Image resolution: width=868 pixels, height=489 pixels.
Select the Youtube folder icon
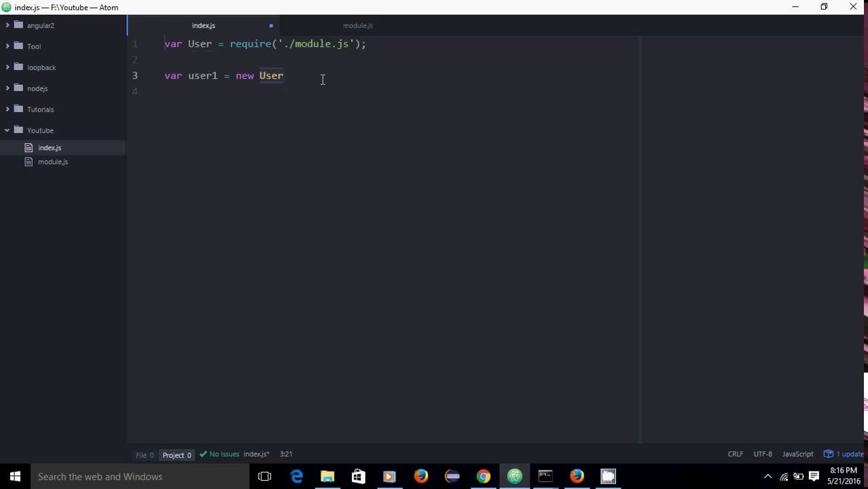(x=19, y=130)
